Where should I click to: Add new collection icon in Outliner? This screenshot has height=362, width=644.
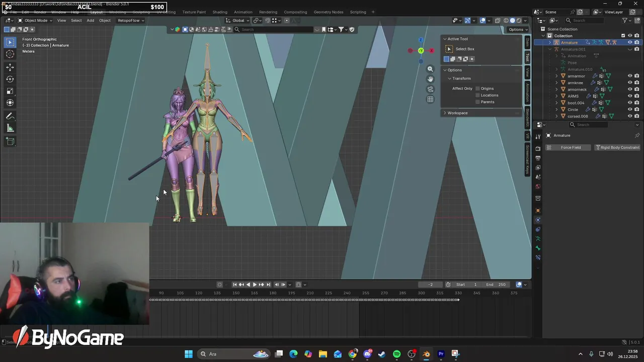tap(637, 21)
